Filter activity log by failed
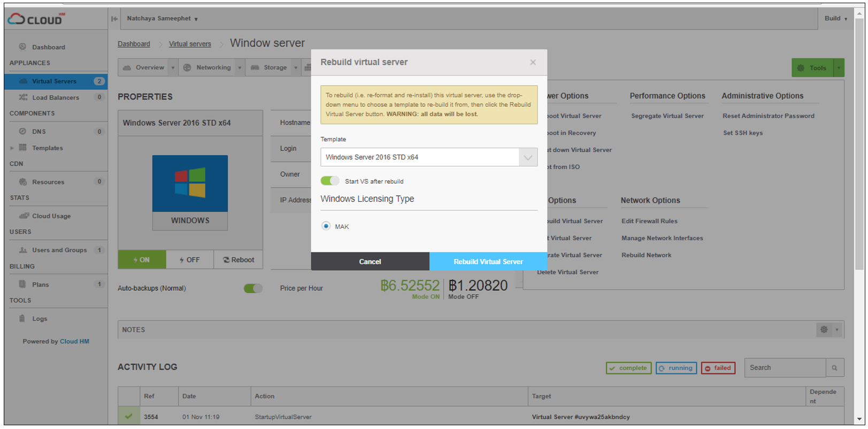 tap(718, 368)
